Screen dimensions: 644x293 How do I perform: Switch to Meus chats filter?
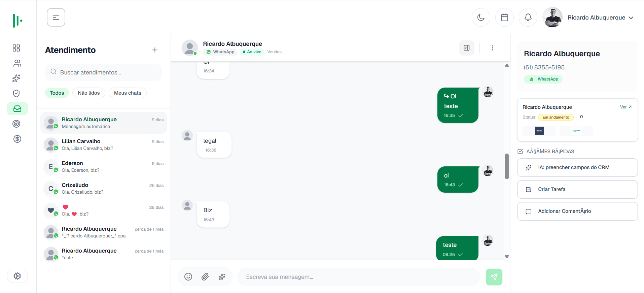pyautogui.click(x=128, y=93)
